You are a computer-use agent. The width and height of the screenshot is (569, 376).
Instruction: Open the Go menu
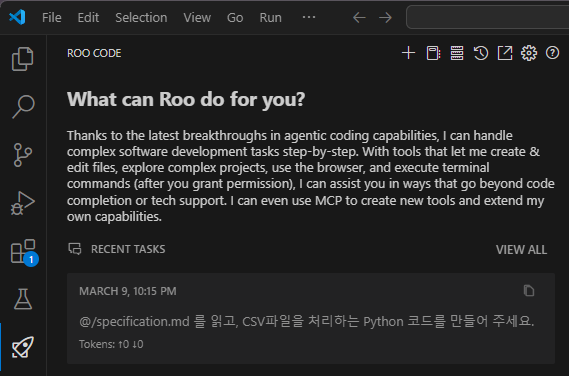coord(235,17)
